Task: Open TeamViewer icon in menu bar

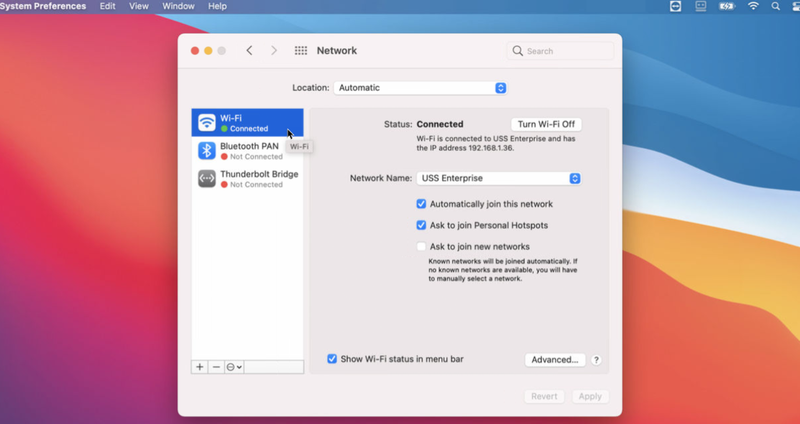Action: tap(676, 6)
